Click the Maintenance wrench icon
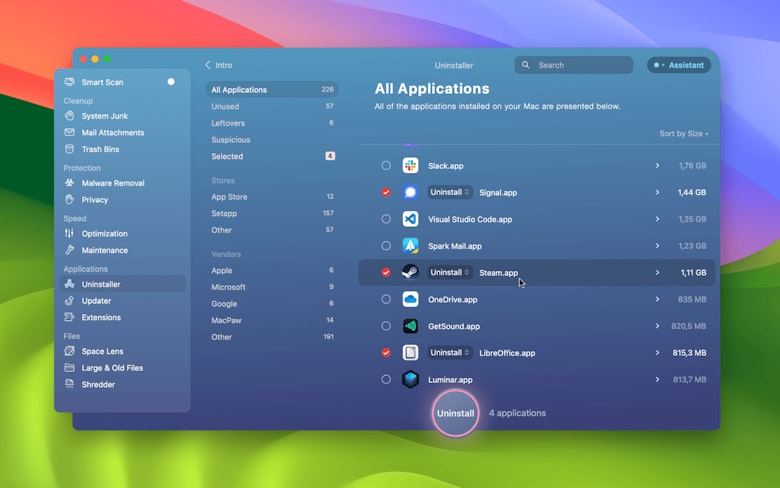 pos(70,250)
